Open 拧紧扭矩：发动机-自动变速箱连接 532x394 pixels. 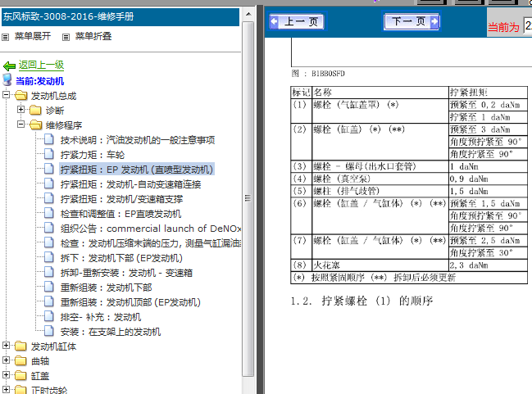point(130,184)
